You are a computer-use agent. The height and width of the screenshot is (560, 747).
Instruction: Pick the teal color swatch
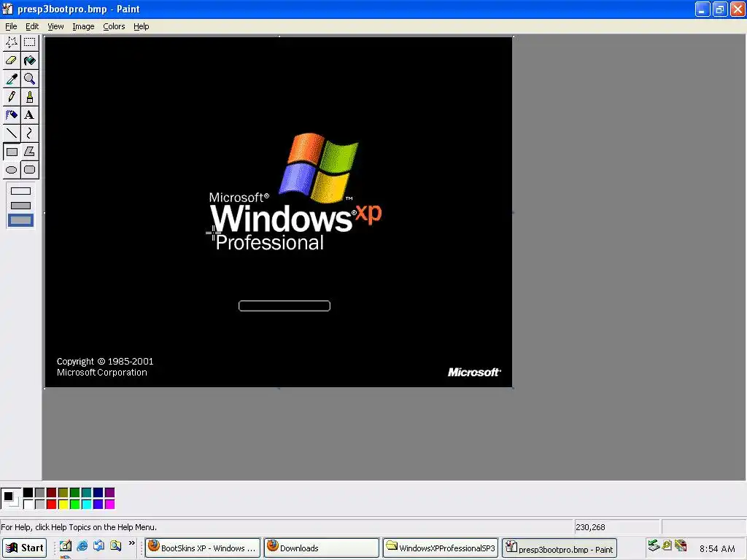point(86,492)
